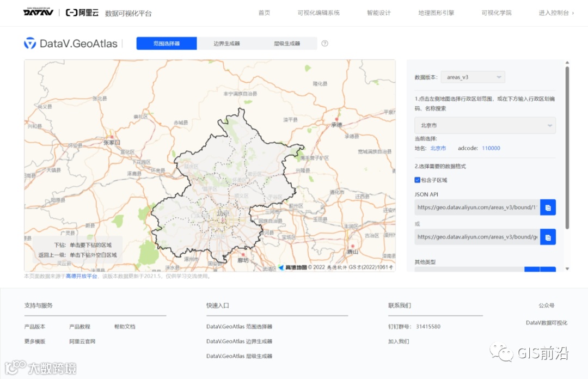Click the scrollbar down arrow

click(567, 268)
